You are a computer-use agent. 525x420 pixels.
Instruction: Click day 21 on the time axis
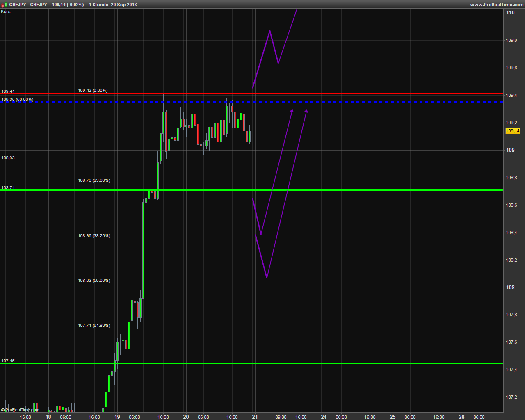pos(255,417)
